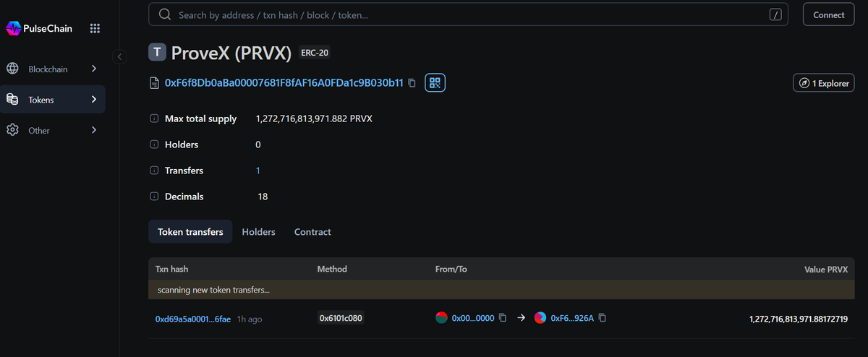Image resolution: width=868 pixels, height=357 pixels.
Task: Open the Transfers count link 1
Action: [258, 171]
